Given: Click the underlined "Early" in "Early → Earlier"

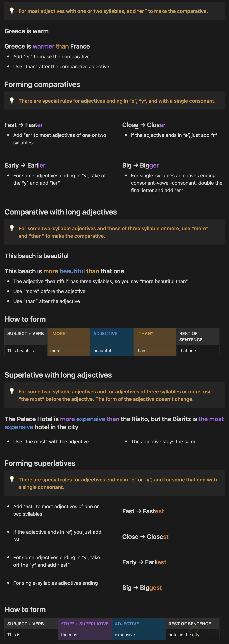Looking at the screenshot, I should pyautogui.click(x=12, y=166).
